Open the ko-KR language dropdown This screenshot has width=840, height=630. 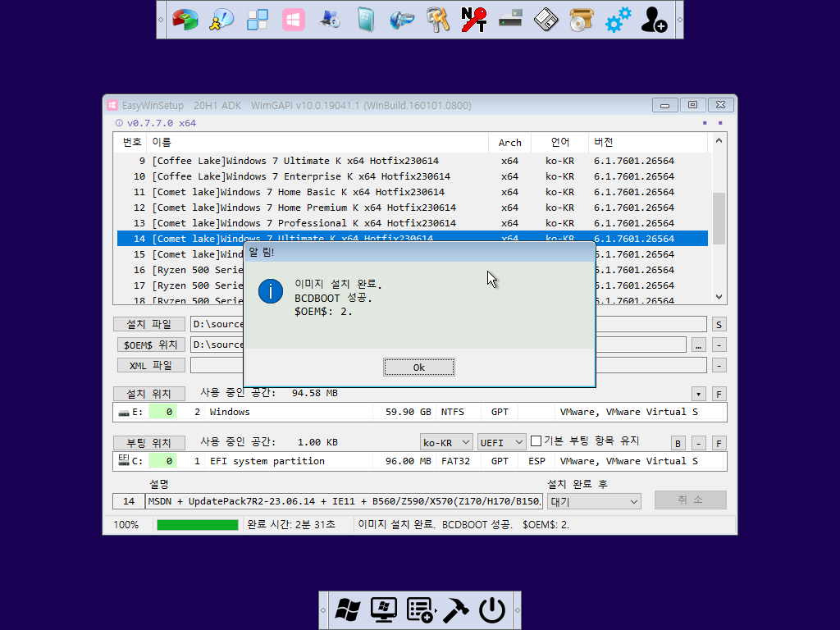tap(446, 442)
